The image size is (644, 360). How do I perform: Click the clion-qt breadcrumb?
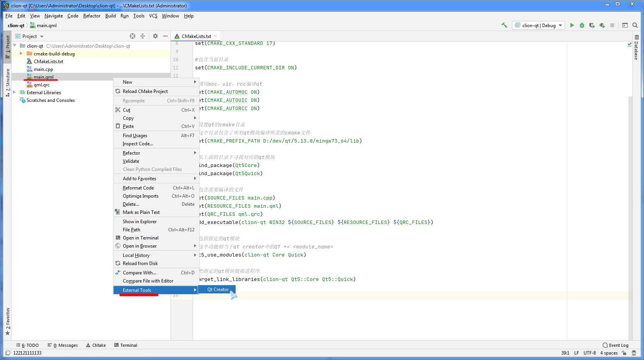16,26
